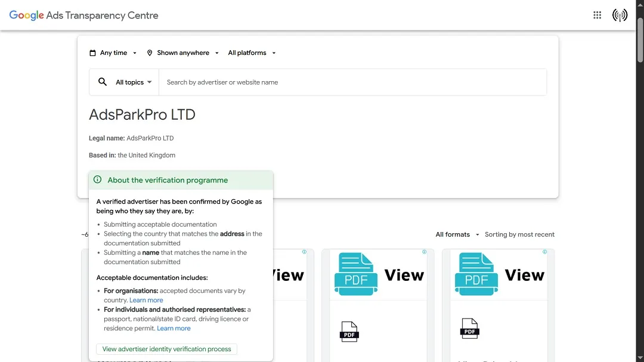Click Submitting acceptable documentation bullet
The height and width of the screenshot is (362, 644).
[x=160, y=224]
